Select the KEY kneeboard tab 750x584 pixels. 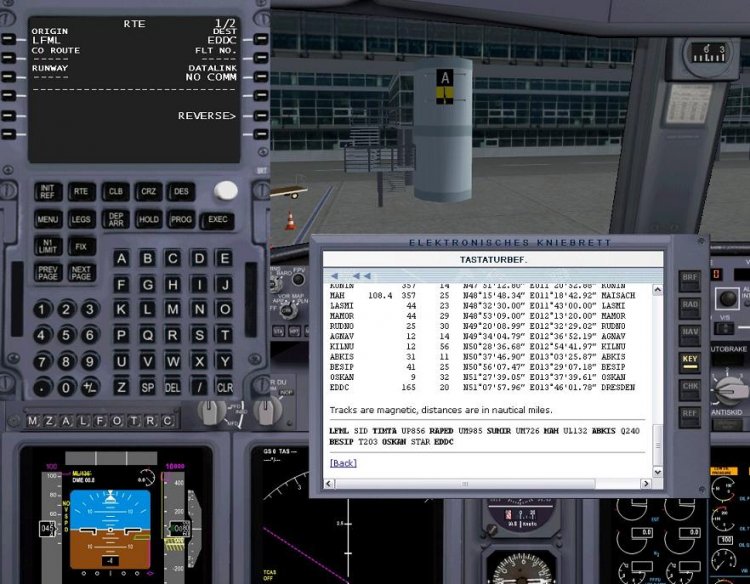690,362
